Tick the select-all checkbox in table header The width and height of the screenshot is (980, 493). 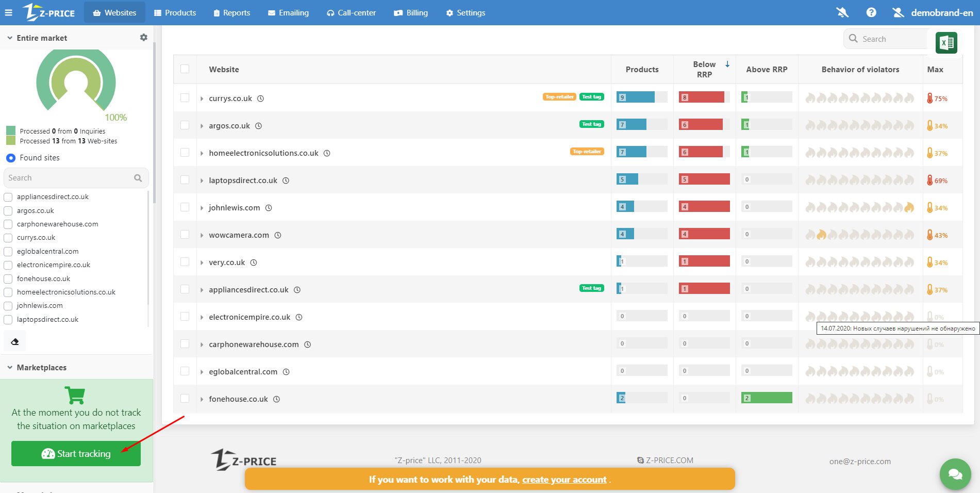pyautogui.click(x=185, y=69)
